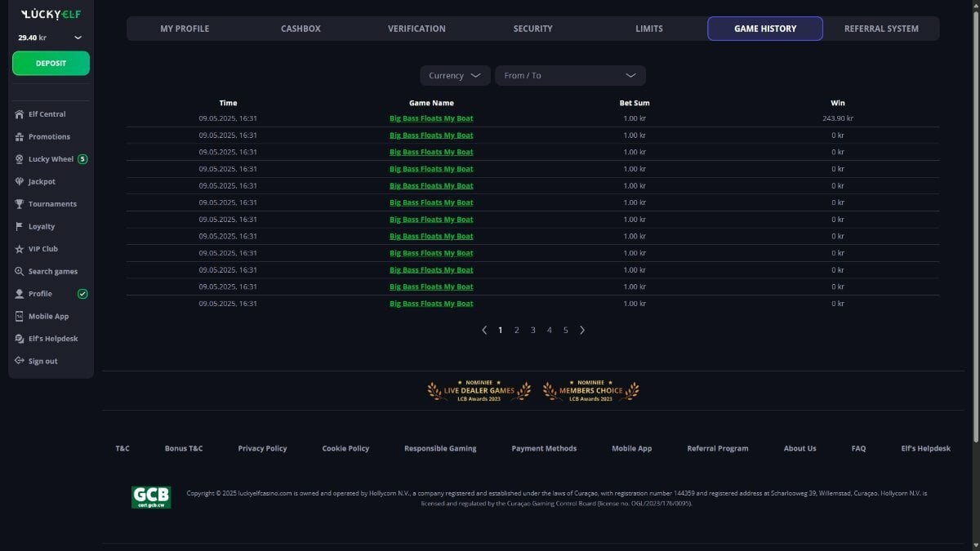Open the From / To date dropdown
This screenshot has width=980, height=551.
tap(570, 75)
